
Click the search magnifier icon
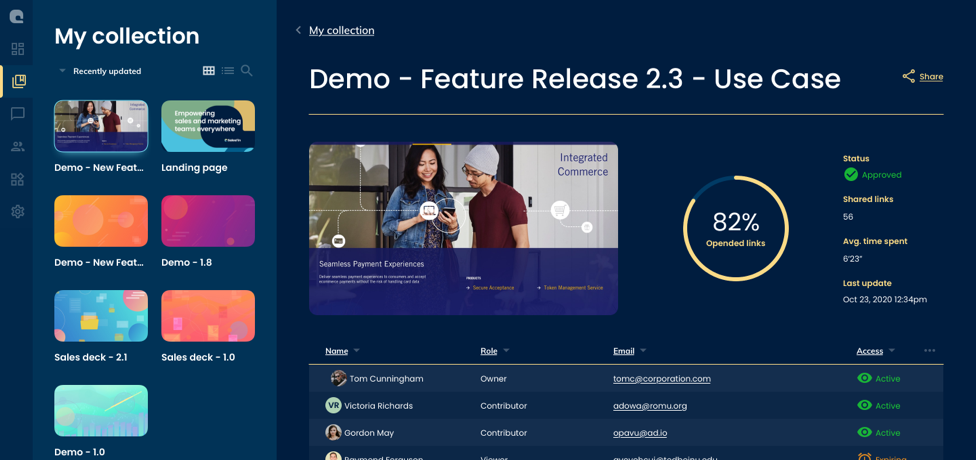pos(247,71)
